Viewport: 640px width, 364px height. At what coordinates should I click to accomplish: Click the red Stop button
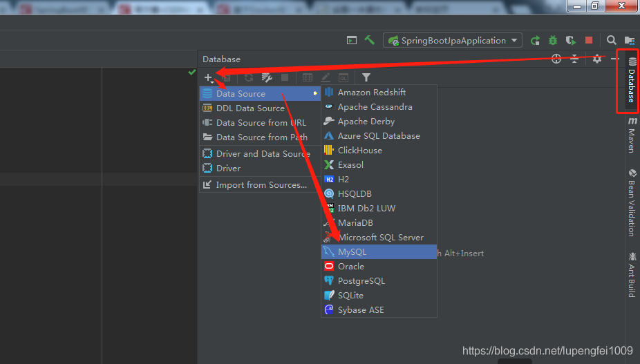[589, 40]
